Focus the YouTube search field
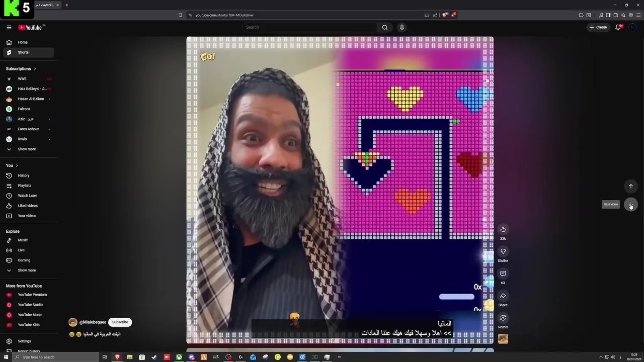The image size is (644, 362). click(309, 27)
